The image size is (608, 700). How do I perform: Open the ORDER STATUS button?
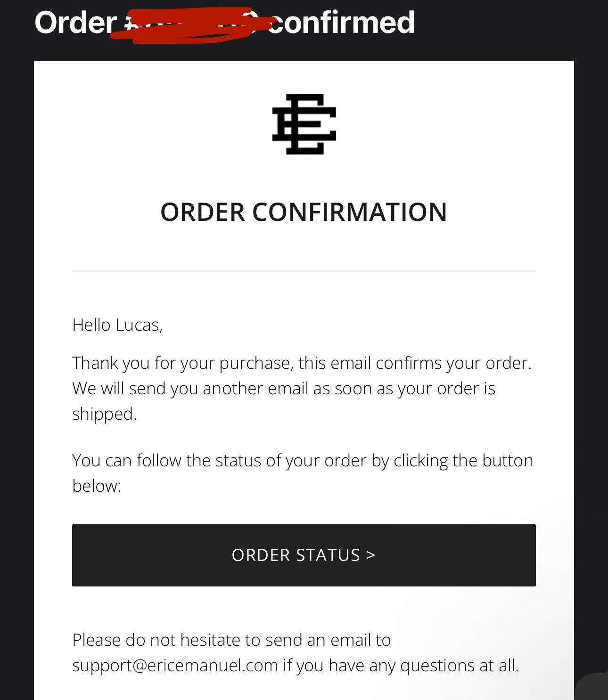point(304,555)
